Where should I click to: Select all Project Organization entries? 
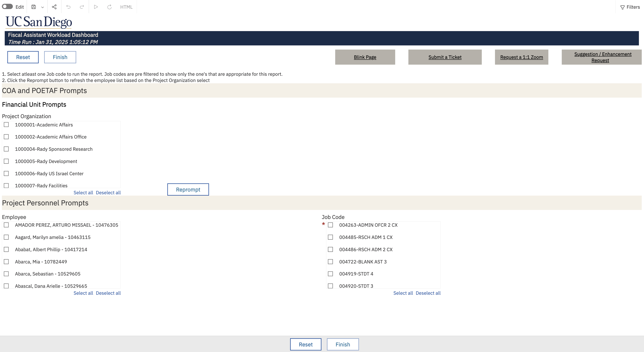pyautogui.click(x=83, y=193)
